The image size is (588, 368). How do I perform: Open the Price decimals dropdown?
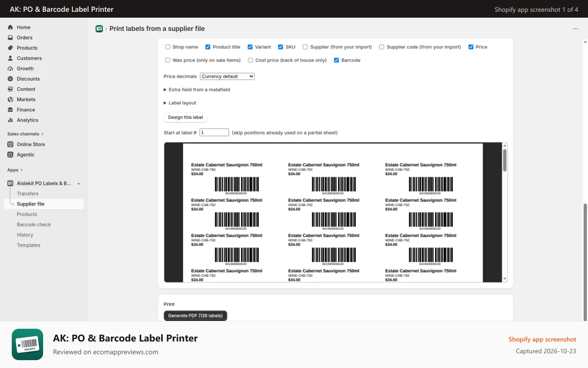[227, 77]
